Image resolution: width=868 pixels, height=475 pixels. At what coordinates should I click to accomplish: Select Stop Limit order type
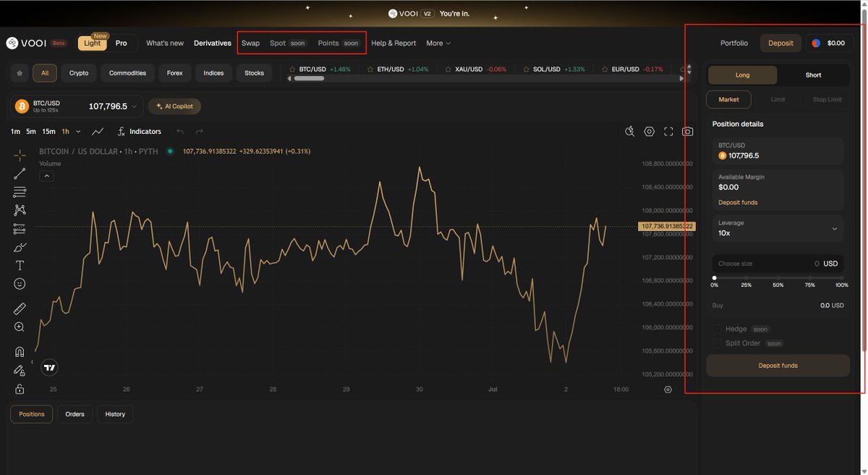click(x=827, y=99)
